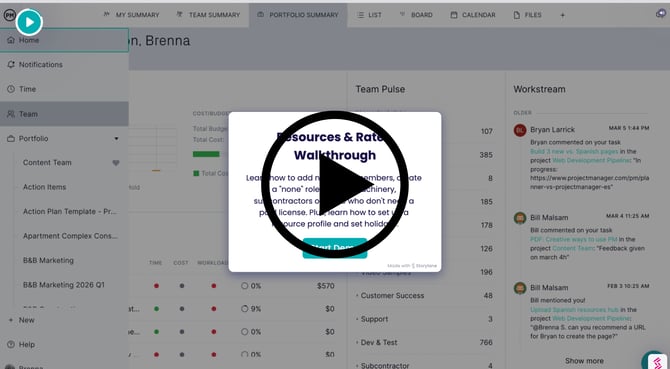670x369 pixels.
Task: Open the Files tab
Action: (528, 15)
